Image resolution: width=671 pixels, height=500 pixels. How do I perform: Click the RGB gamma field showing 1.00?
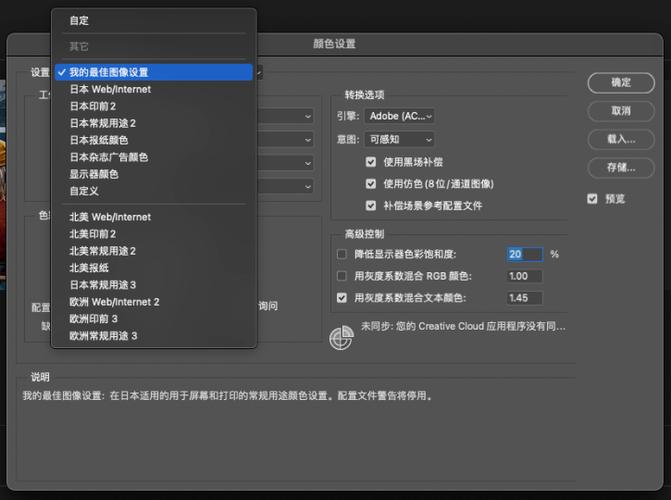pyautogui.click(x=524, y=276)
